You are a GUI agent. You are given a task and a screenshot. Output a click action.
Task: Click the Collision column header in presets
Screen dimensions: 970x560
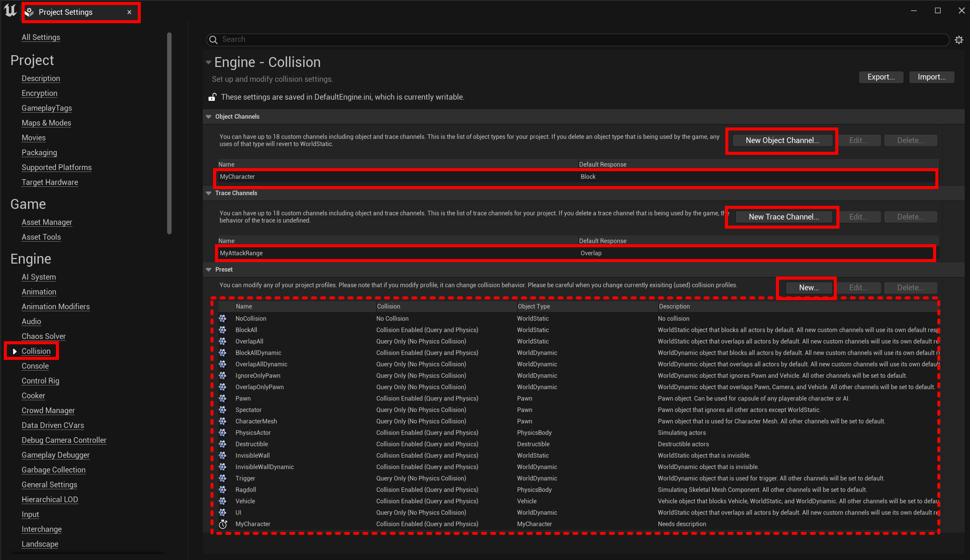(x=389, y=307)
